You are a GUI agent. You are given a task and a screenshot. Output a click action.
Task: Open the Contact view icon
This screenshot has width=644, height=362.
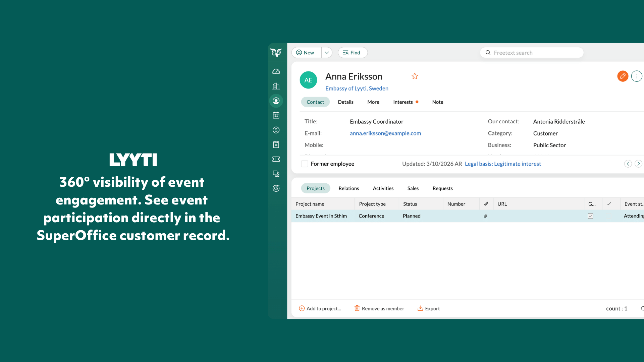pos(276,101)
